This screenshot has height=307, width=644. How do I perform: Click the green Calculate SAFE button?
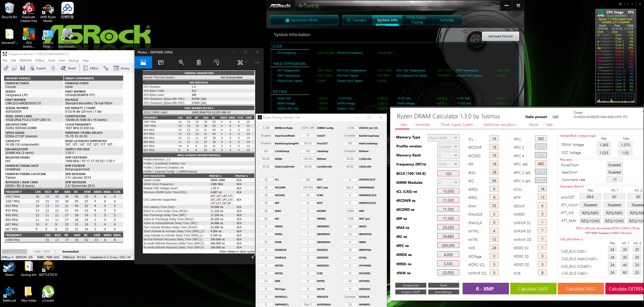click(533, 289)
